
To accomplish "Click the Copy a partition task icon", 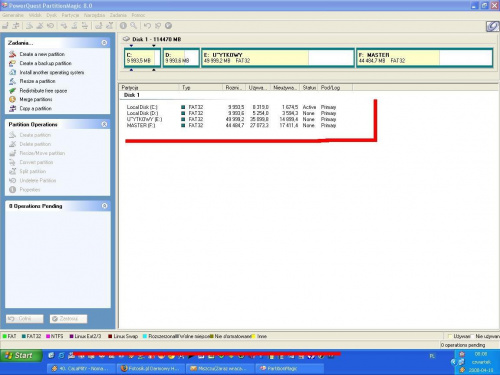I will pyautogui.click(x=12, y=108).
